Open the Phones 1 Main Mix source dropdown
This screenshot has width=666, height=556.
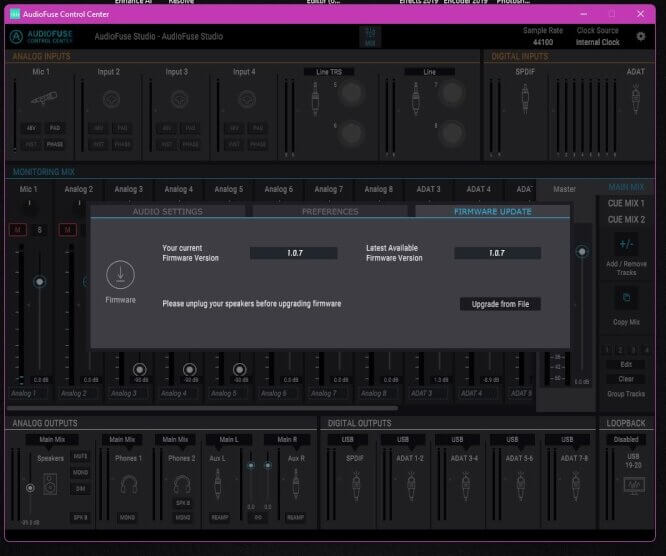[122, 440]
